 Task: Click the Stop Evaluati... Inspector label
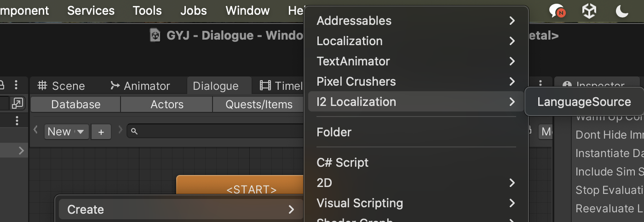click(609, 190)
